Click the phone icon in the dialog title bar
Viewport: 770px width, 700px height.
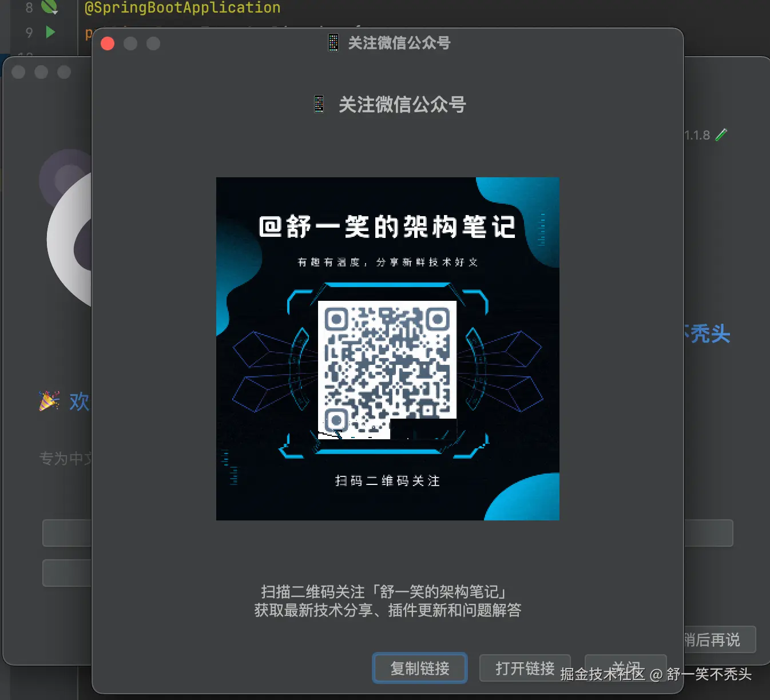(x=332, y=42)
